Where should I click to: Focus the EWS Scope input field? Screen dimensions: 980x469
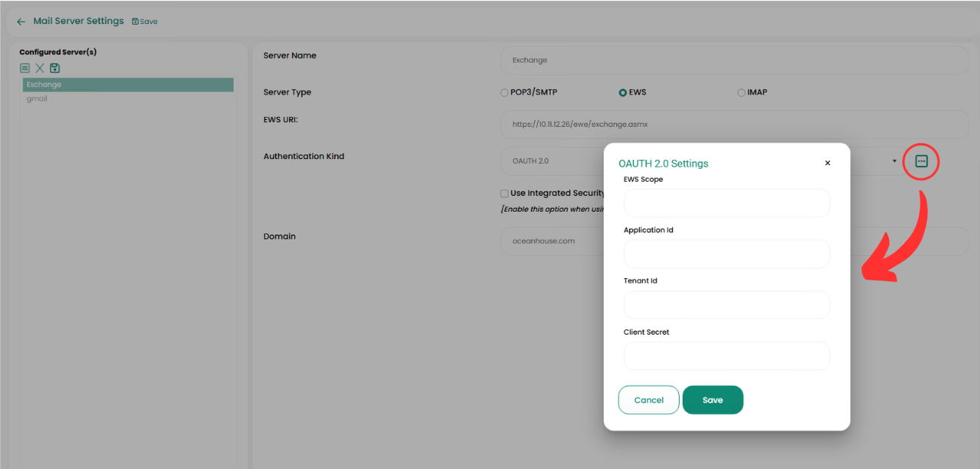click(x=727, y=204)
